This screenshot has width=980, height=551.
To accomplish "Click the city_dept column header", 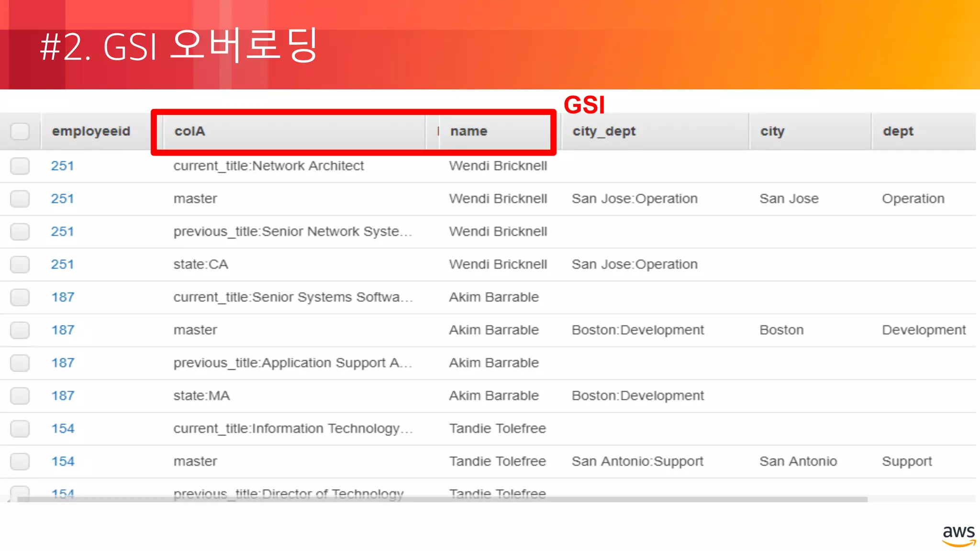I will coord(604,131).
